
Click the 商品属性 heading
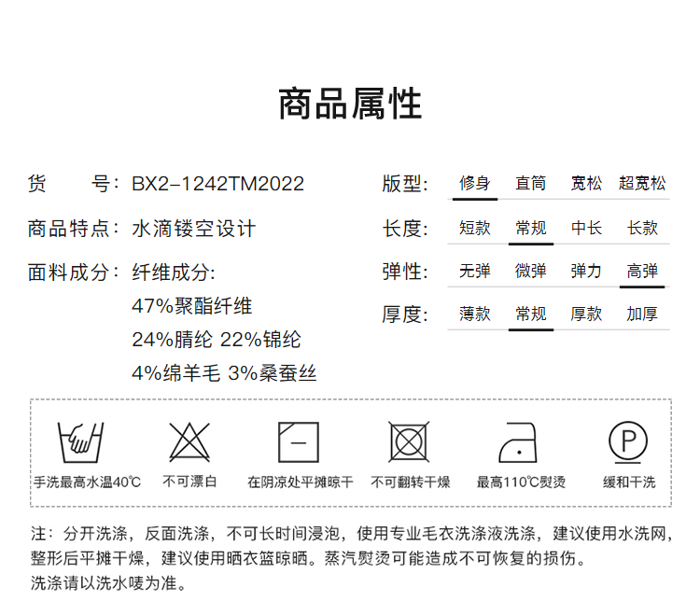(350, 104)
